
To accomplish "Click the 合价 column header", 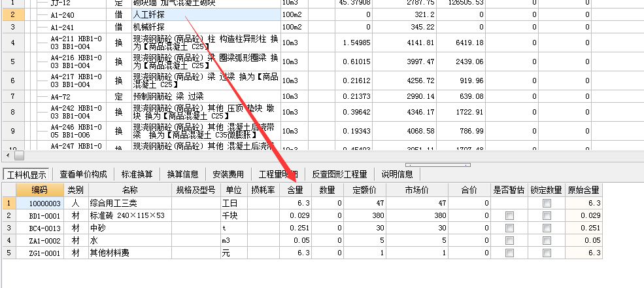I will (469, 190).
